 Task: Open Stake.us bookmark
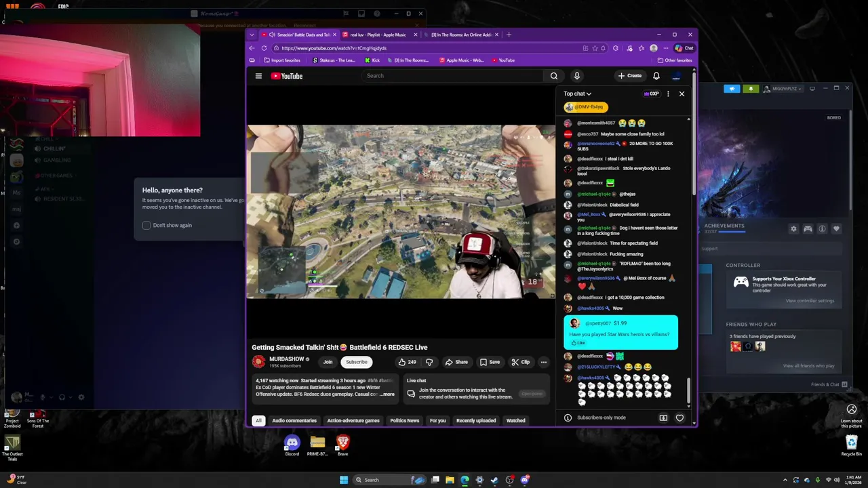[334, 60]
